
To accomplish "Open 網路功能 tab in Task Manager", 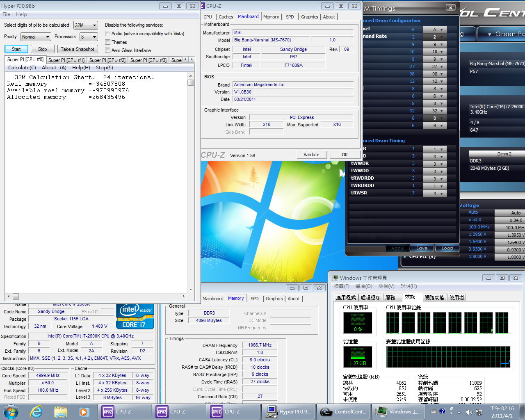I will (434, 297).
